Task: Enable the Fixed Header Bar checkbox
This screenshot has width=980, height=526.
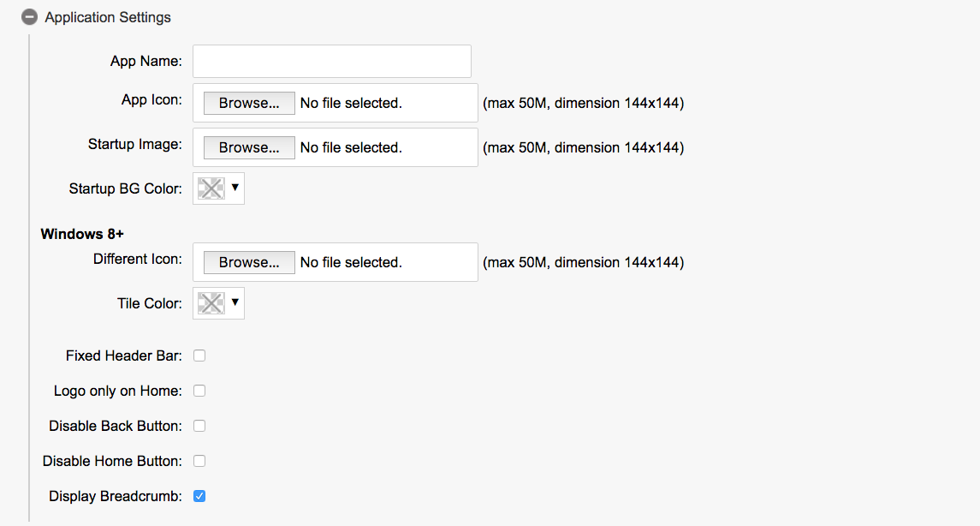Action: point(199,356)
